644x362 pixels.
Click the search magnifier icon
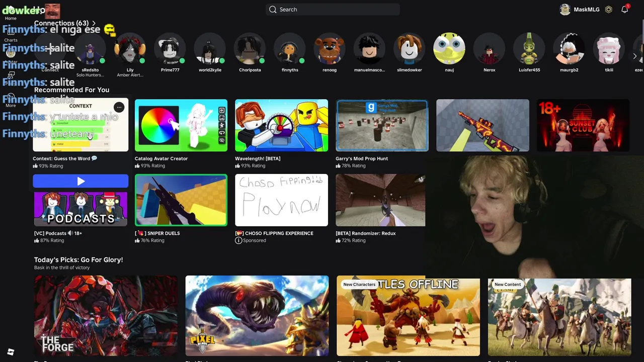point(273,9)
